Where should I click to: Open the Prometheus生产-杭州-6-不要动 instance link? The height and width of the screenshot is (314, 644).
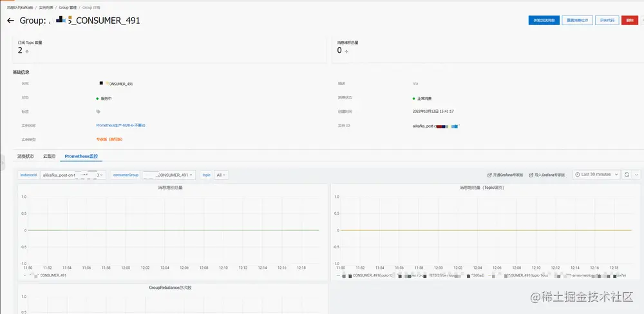pyautogui.click(x=120, y=125)
